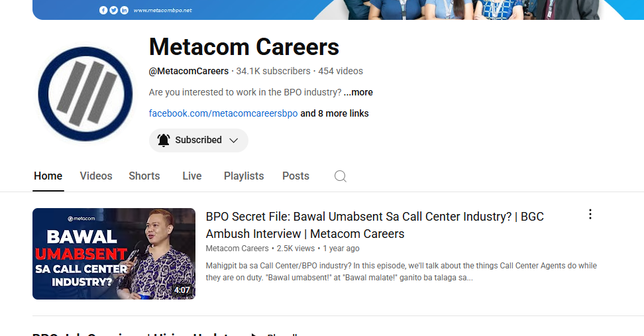View the Posts tab

click(295, 176)
